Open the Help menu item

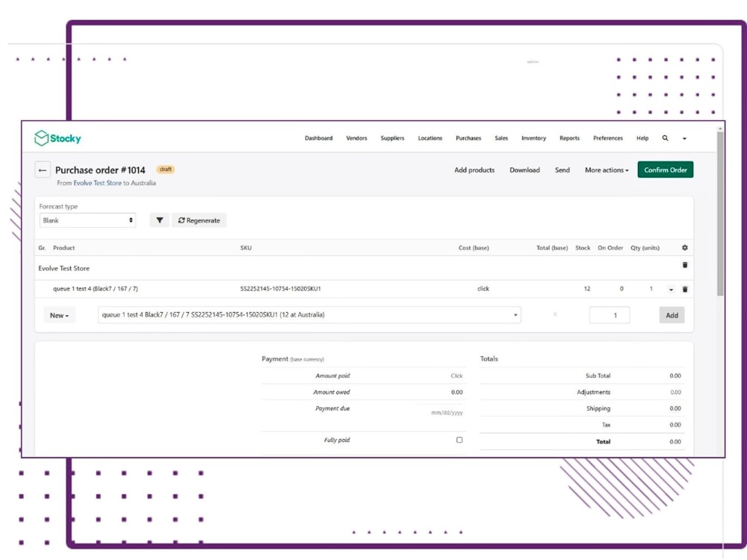[x=642, y=138]
